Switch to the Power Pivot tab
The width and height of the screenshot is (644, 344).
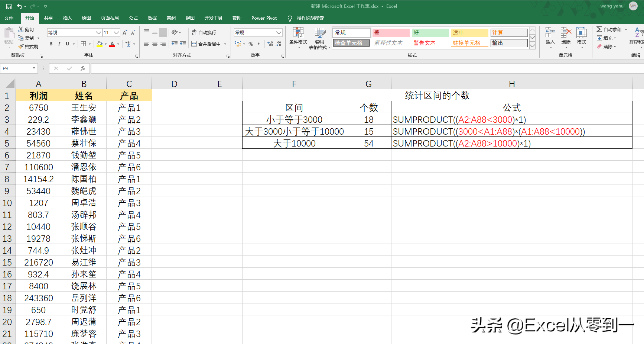[264, 18]
